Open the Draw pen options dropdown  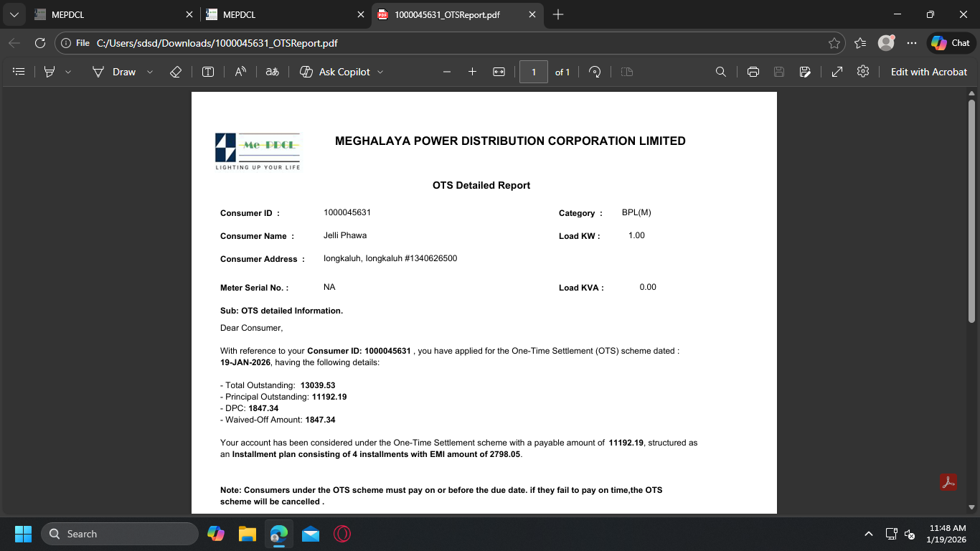[150, 72]
